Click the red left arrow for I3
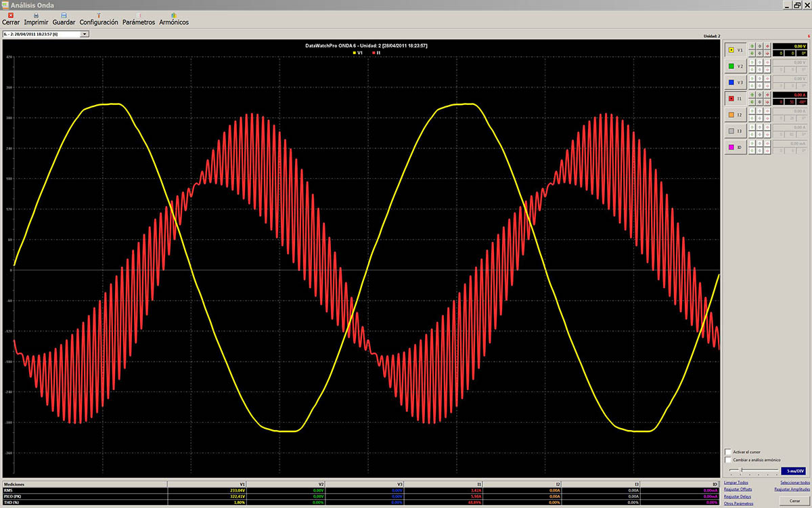The height and width of the screenshot is (508, 812). pyautogui.click(x=767, y=127)
